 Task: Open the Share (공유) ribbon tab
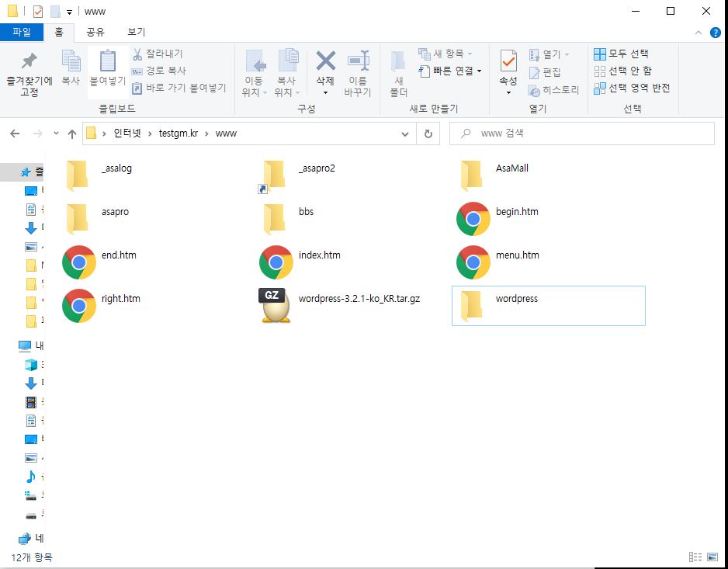pyautogui.click(x=95, y=32)
